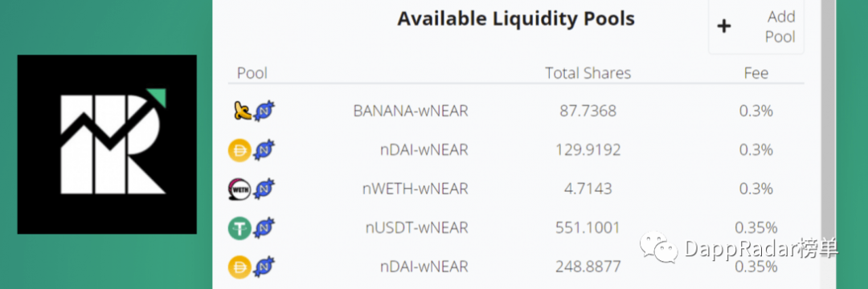Click the DappRadar logo thumbnail
Screen dimensions: 868x289
[107, 144]
